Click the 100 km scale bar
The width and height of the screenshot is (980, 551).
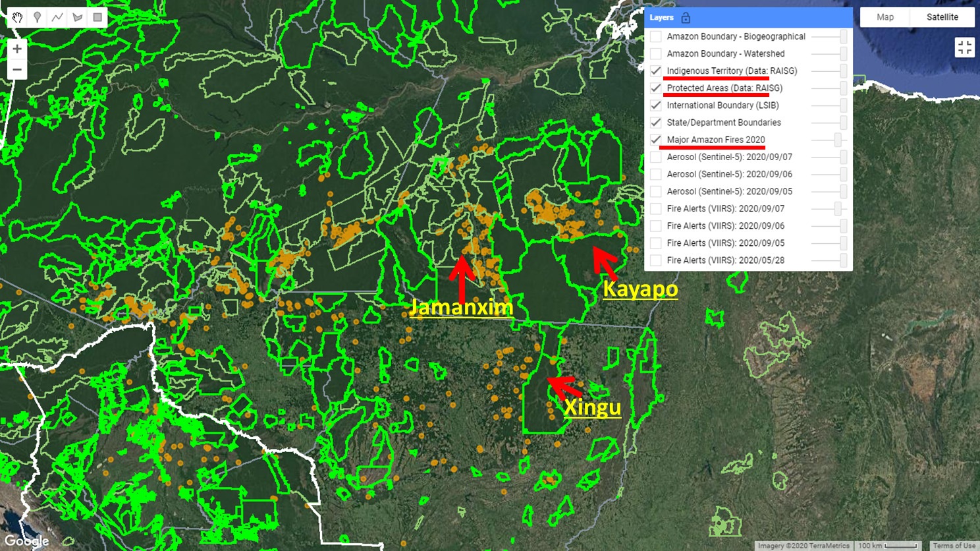click(888, 546)
